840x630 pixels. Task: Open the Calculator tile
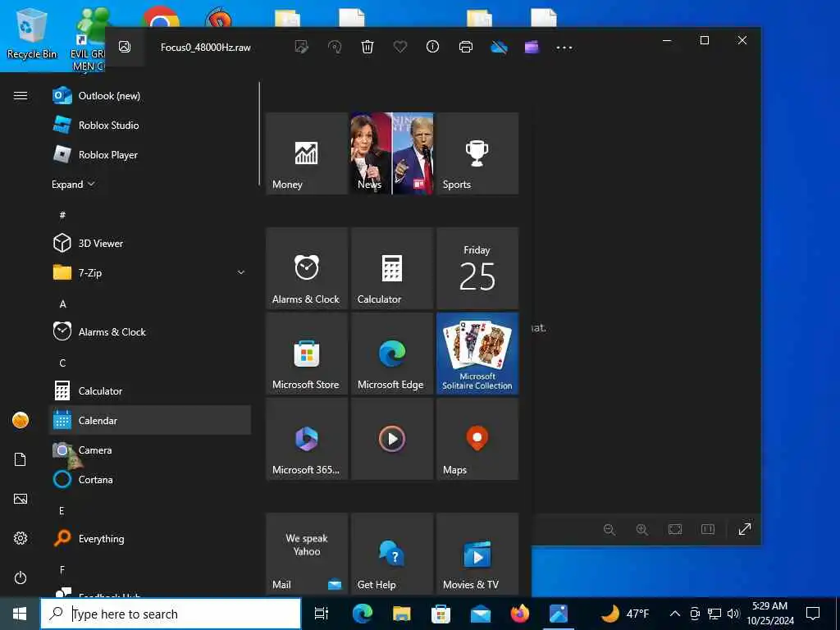coord(392,268)
